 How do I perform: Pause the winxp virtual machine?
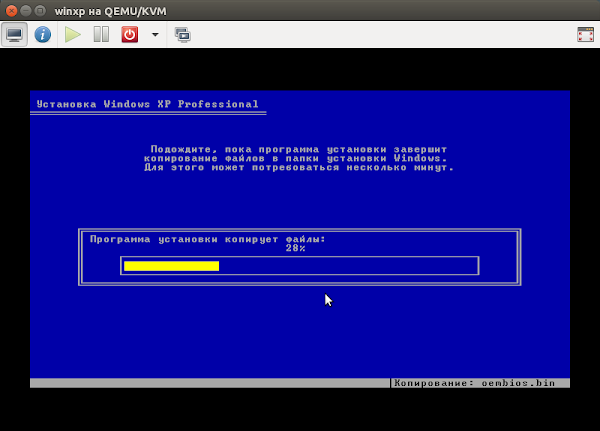pos(101,35)
